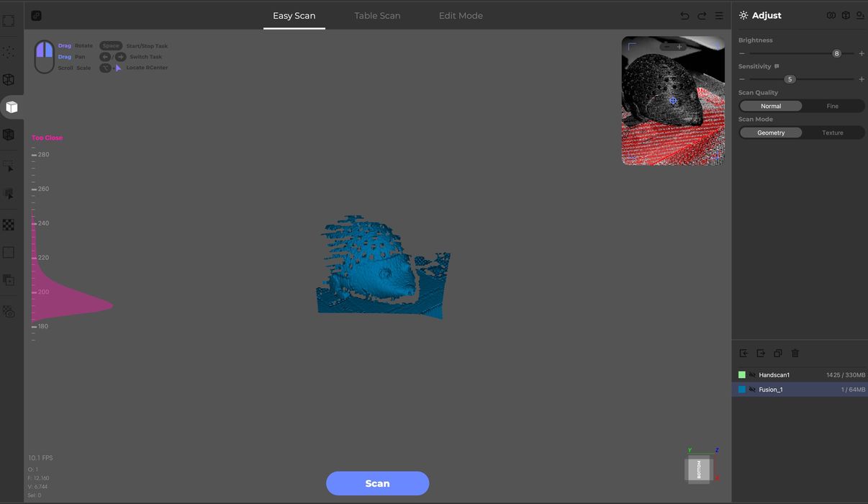Switch to the Table Scan tab
This screenshot has height=504, width=868.
pyautogui.click(x=377, y=16)
